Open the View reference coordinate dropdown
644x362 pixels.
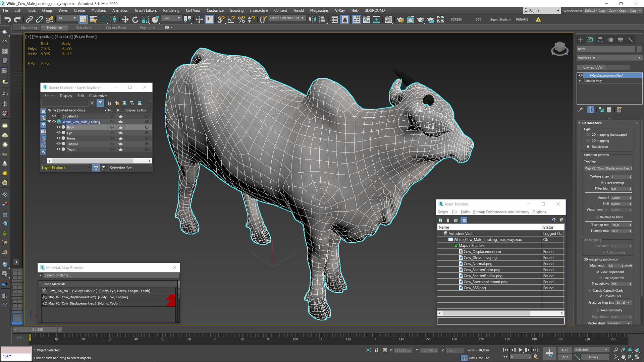click(x=171, y=18)
